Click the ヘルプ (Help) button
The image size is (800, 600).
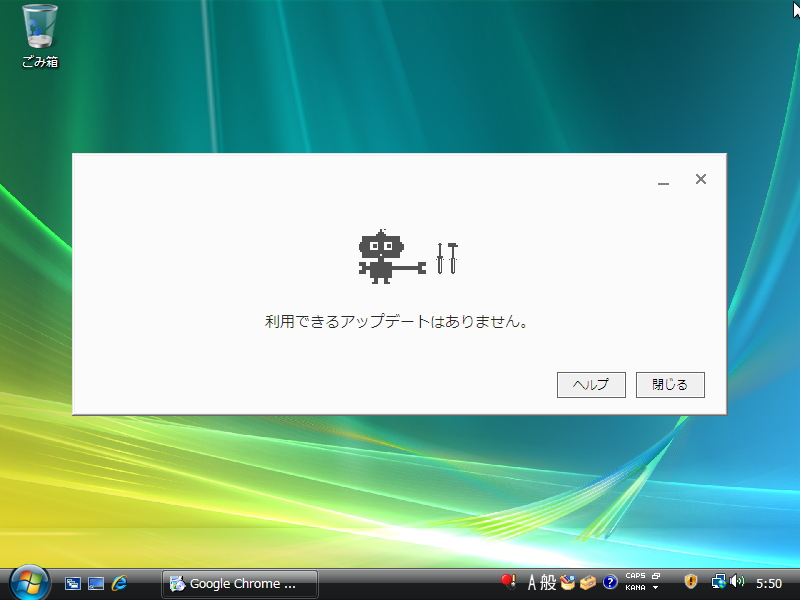pyautogui.click(x=590, y=384)
